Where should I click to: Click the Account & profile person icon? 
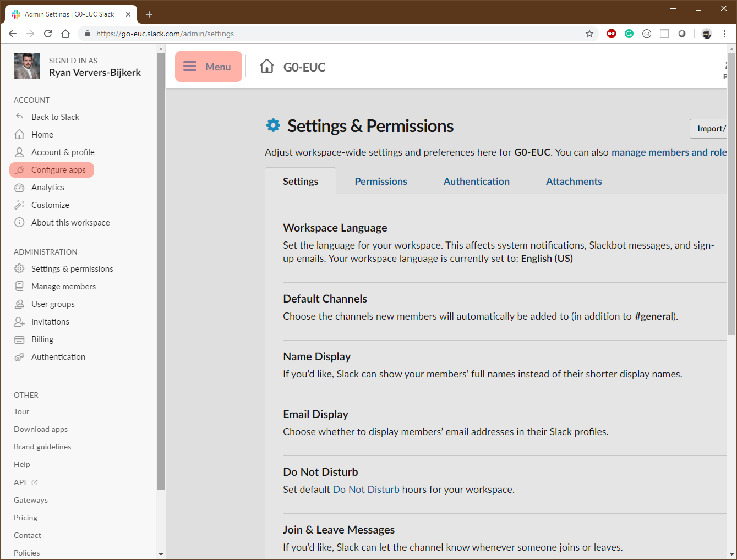point(19,152)
